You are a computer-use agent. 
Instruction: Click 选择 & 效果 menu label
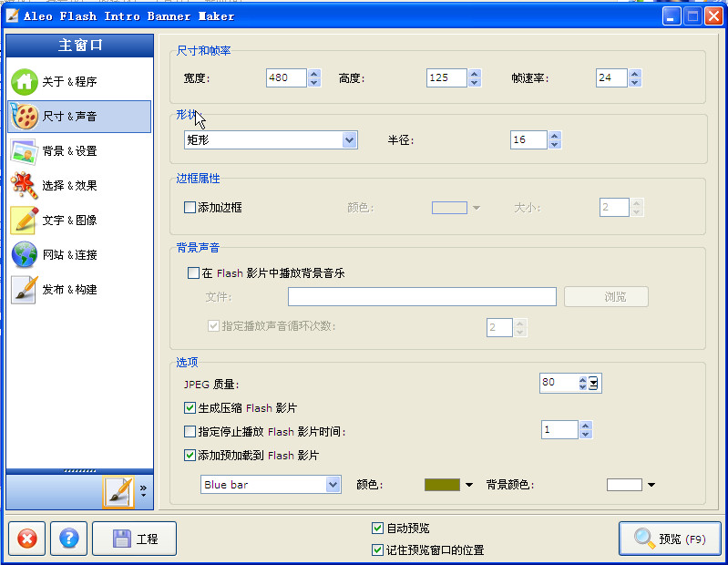tap(69, 186)
